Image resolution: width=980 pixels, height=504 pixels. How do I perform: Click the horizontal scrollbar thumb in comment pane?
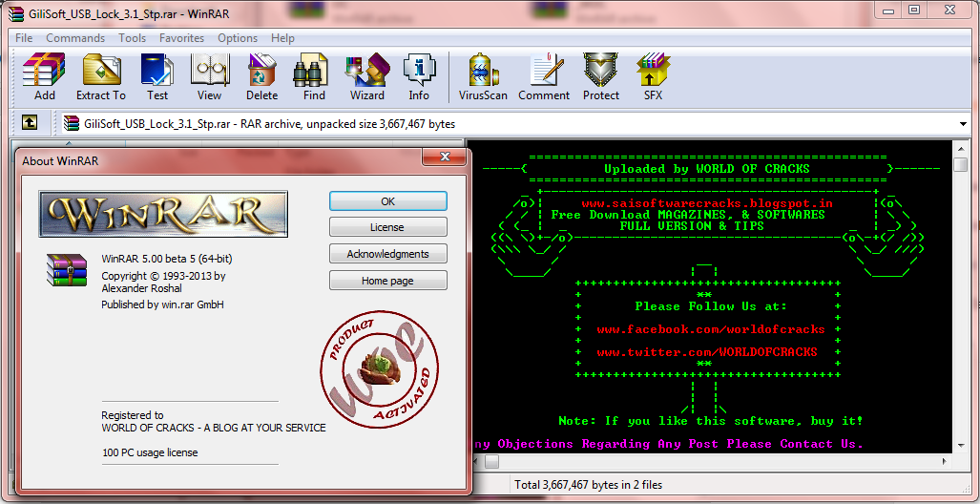tap(491, 462)
